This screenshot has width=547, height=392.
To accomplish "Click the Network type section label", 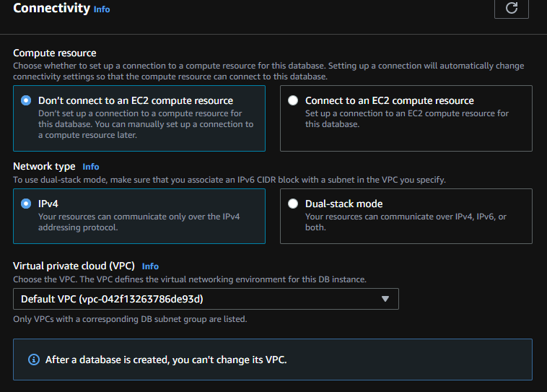I will pyautogui.click(x=44, y=166).
